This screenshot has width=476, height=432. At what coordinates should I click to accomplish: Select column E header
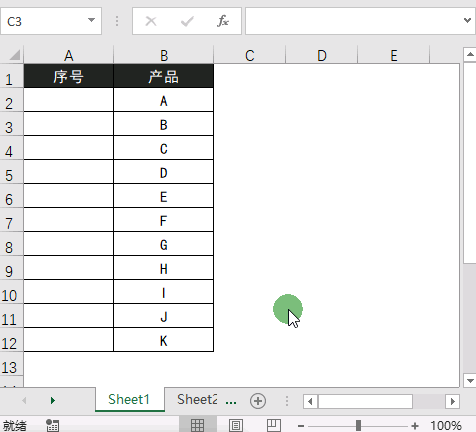coord(394,55)
